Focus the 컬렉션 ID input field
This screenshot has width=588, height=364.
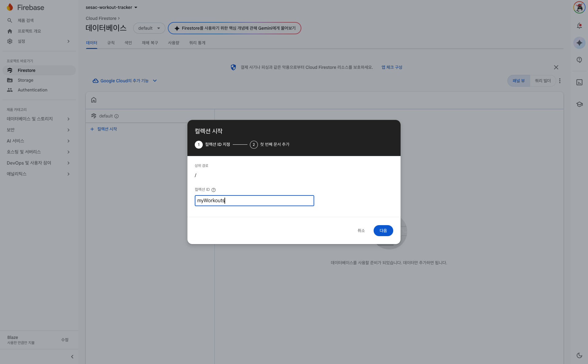pyautogui.click(x=254, y=201)
